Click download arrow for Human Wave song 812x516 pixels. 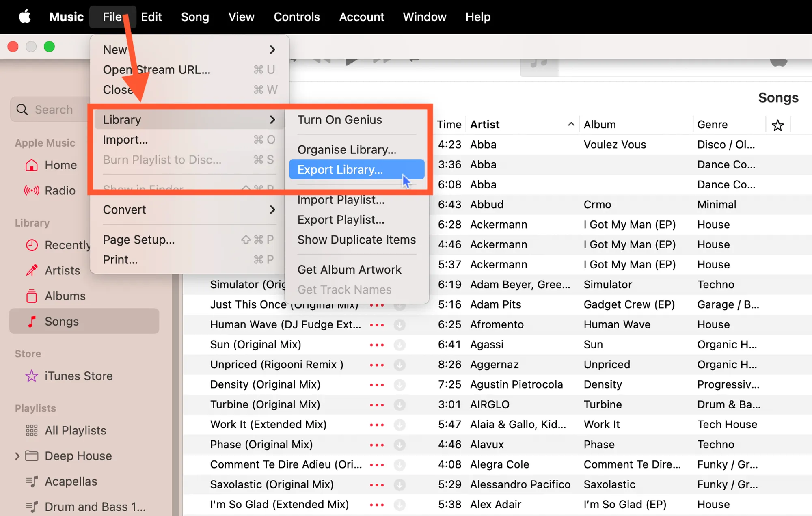[400, 325]
